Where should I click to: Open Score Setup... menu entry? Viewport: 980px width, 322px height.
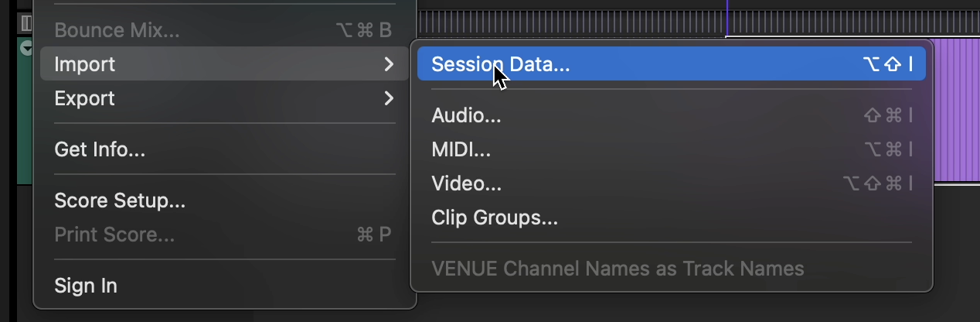pyautogui.click(x=120, y=201)
